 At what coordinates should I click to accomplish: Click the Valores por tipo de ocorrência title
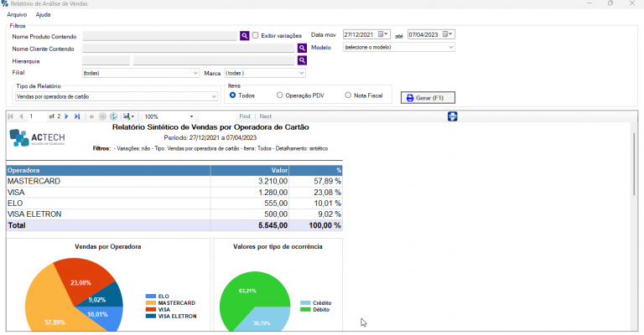point(278,246)
